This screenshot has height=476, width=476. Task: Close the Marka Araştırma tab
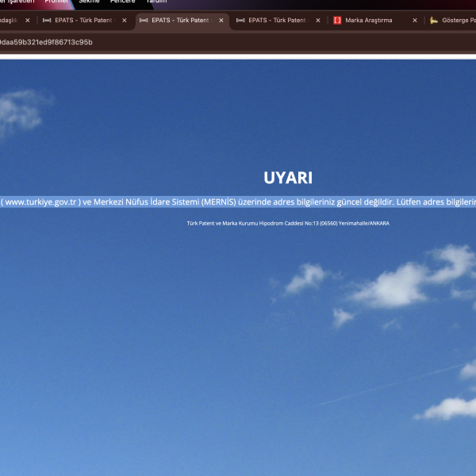[415, 21]
